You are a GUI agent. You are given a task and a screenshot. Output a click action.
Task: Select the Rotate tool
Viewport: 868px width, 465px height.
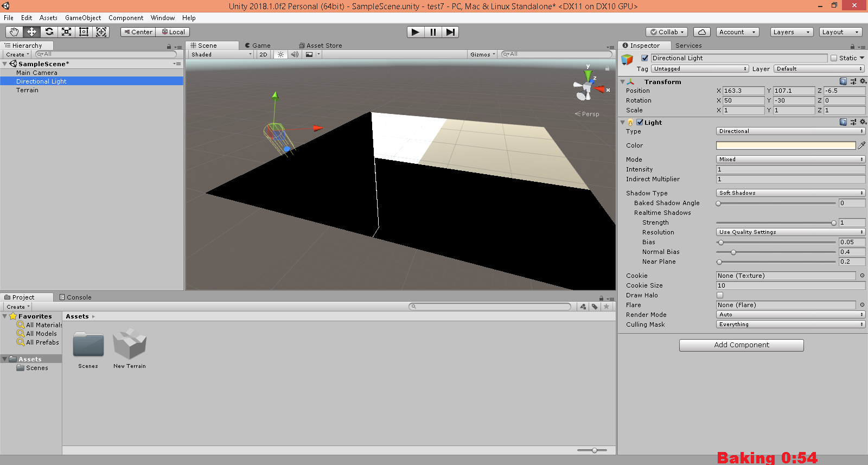[49, 32]
